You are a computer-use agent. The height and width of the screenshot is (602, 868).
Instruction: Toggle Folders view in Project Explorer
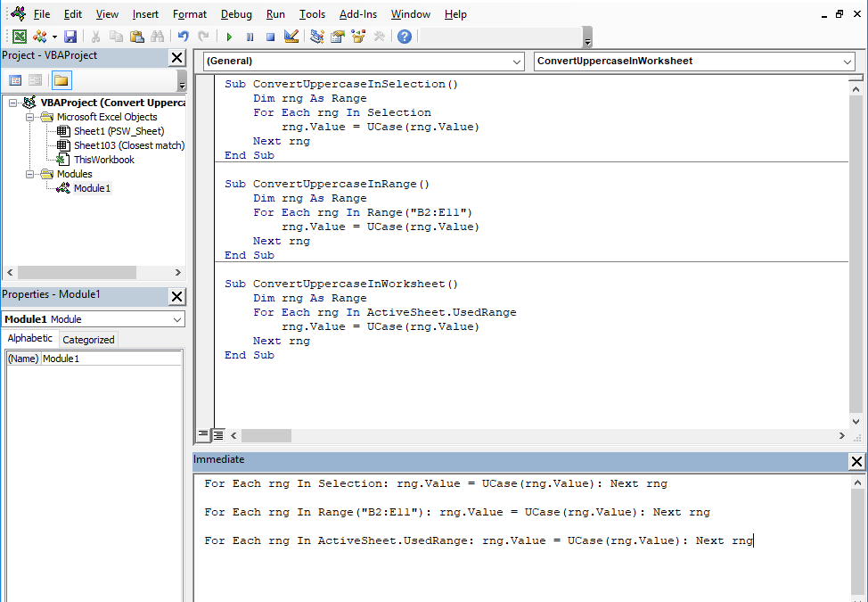coord(61,78)
